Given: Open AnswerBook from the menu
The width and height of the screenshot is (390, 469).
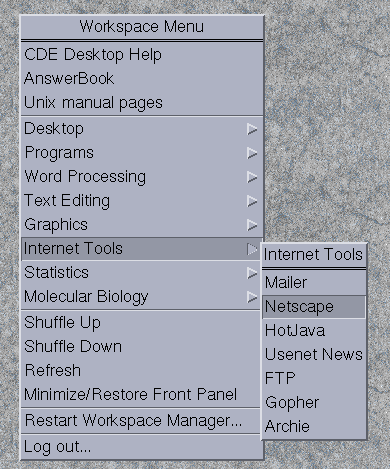Looking at the screenshot, I should pyautogui.click(x=142, y=78).
